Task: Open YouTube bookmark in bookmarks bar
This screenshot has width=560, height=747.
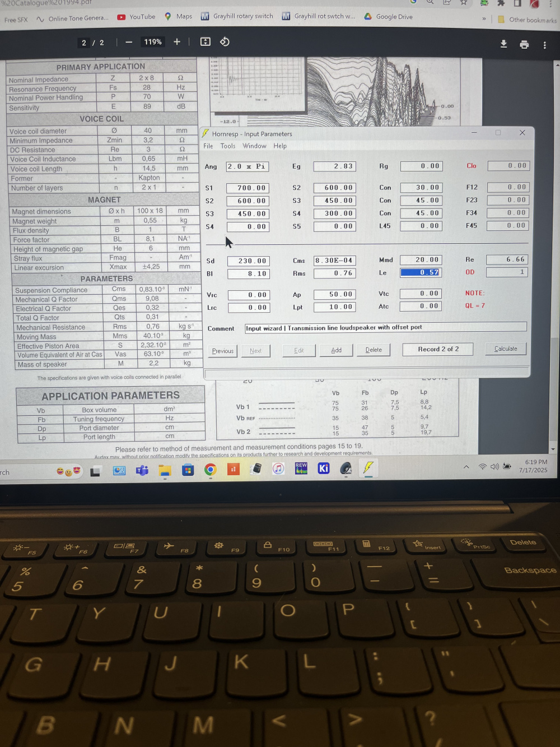Action: coord(137,17)
